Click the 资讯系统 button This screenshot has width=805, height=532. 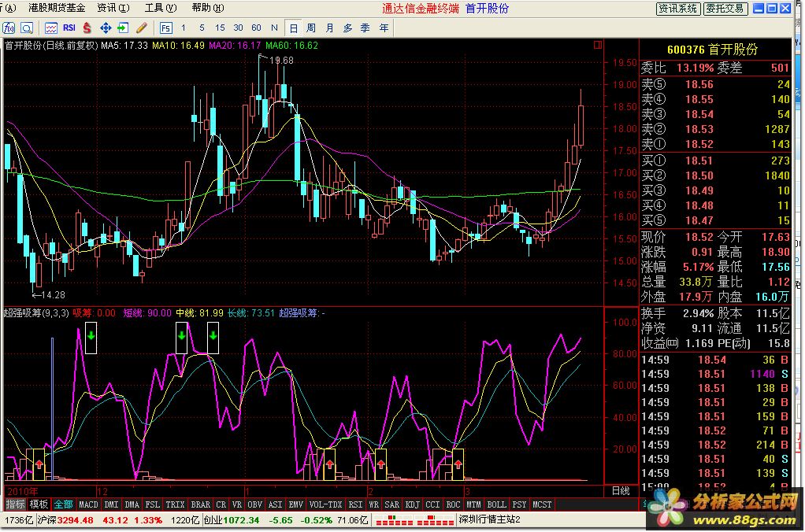tap(678, 8)
